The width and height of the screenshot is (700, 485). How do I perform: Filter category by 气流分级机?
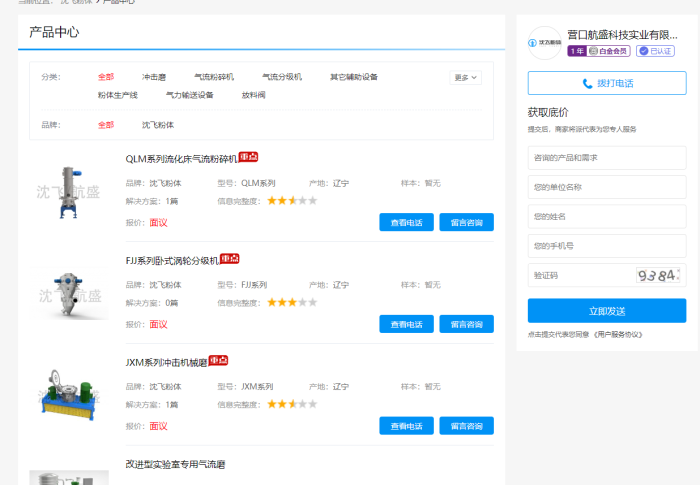click(x=281, y=77)
